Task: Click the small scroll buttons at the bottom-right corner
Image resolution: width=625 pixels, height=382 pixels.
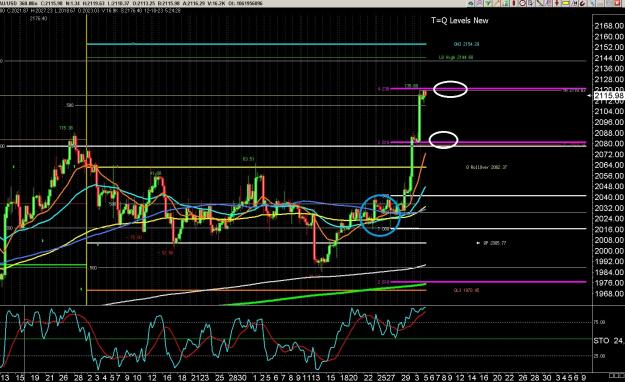Action: point(617,376)
